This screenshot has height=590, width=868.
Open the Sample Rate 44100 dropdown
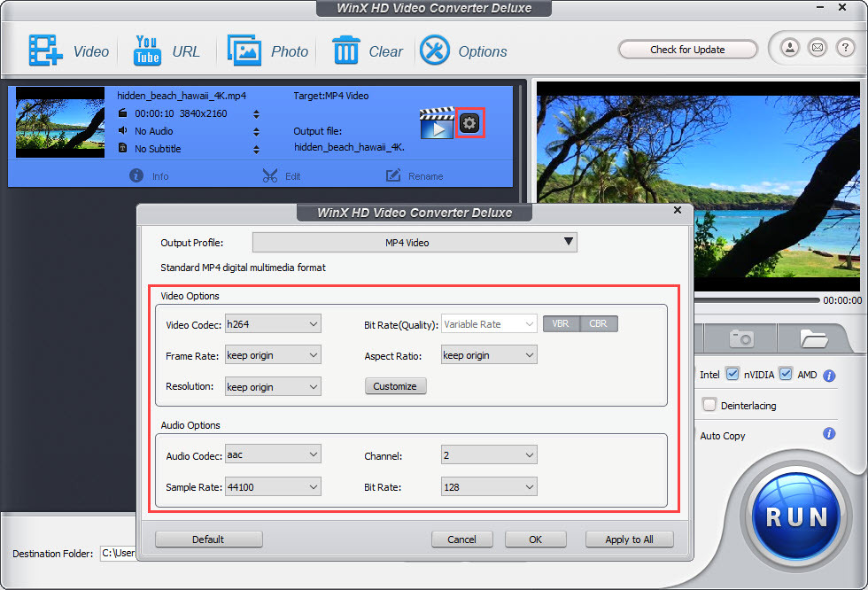tap(273, 487)
